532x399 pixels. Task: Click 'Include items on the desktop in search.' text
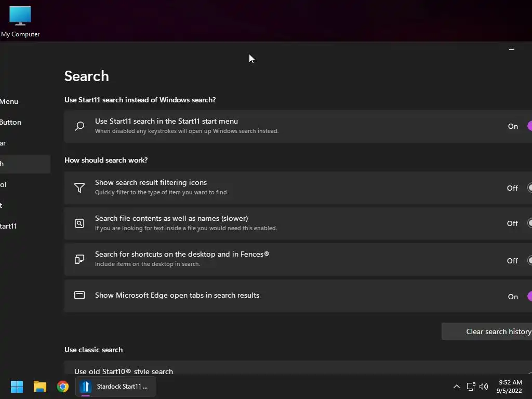(x=148, y=264)
